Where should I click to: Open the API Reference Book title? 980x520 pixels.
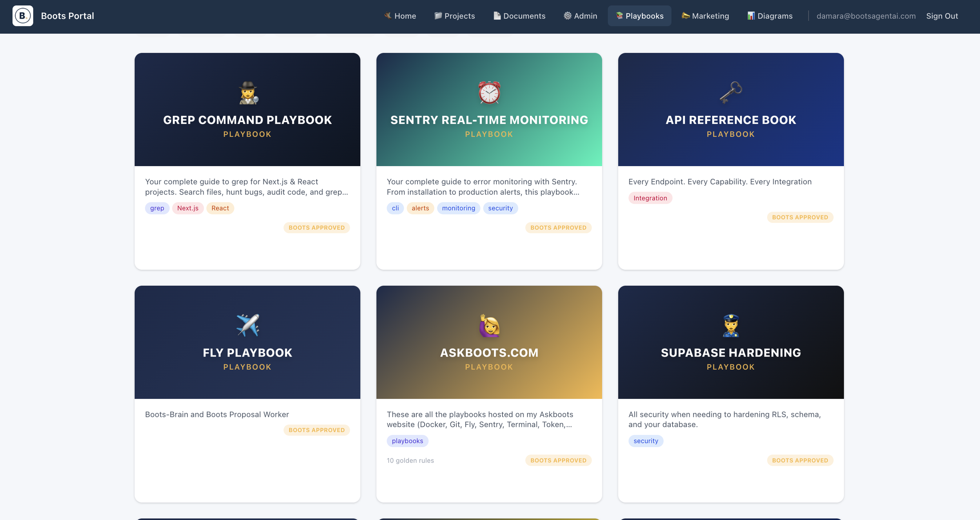(x=731, y=120)
